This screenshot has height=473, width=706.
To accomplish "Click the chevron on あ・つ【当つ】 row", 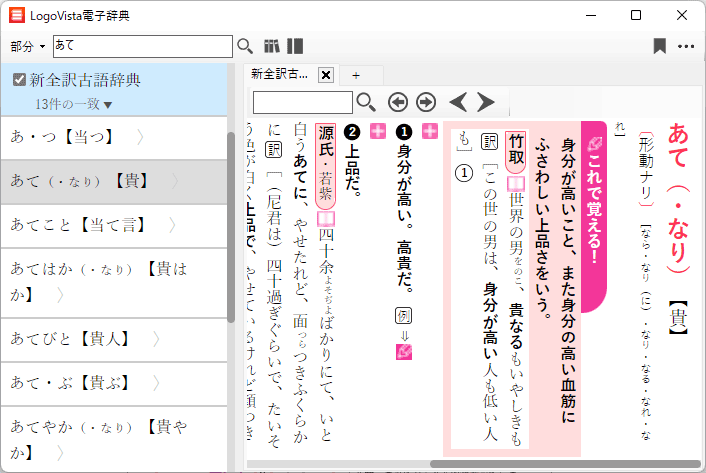I will (140, 137).
